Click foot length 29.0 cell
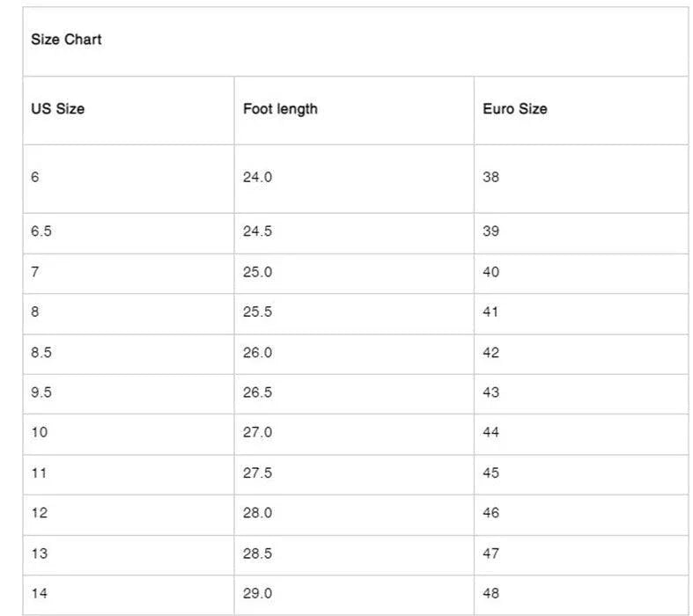Screen dimensions: 693x616 coord(258,594)
